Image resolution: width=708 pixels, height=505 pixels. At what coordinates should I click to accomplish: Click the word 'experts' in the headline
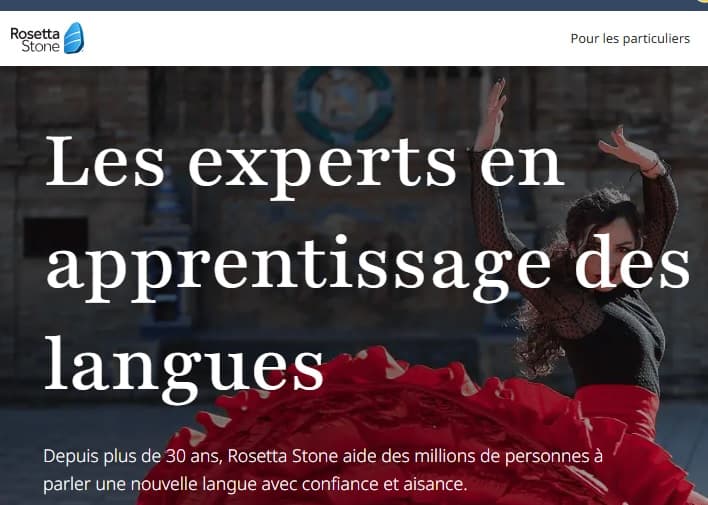(322, 168)
